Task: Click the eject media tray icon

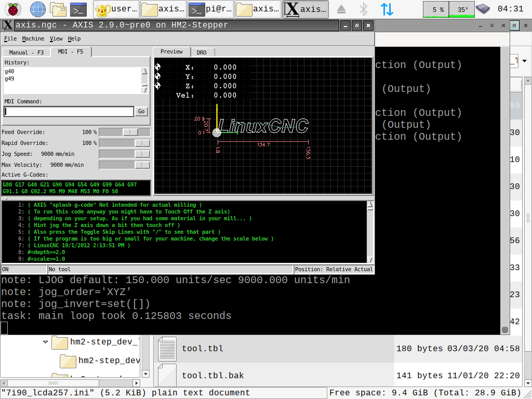Action: [341, 9]
